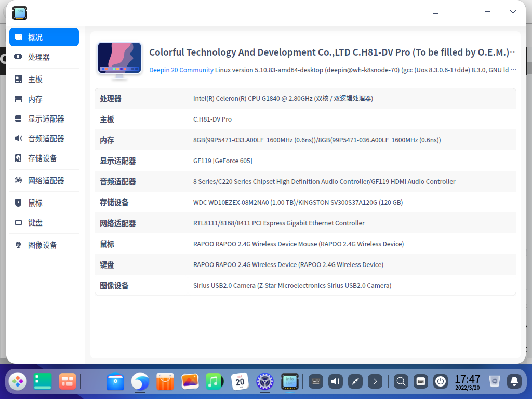
Task: Click the WDC WD10EZEX storage value
Action: [298, 203]
